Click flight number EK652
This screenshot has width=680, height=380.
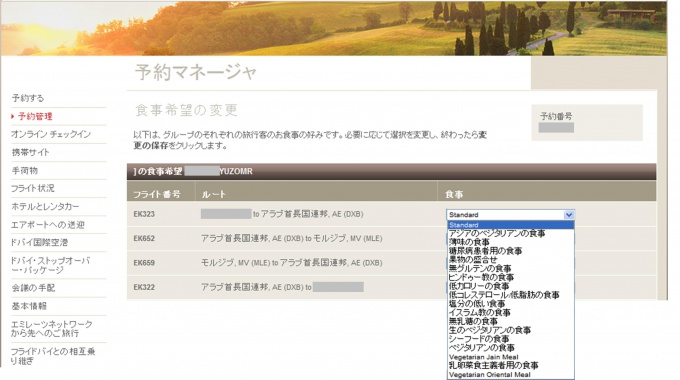[x=144, y=238]
